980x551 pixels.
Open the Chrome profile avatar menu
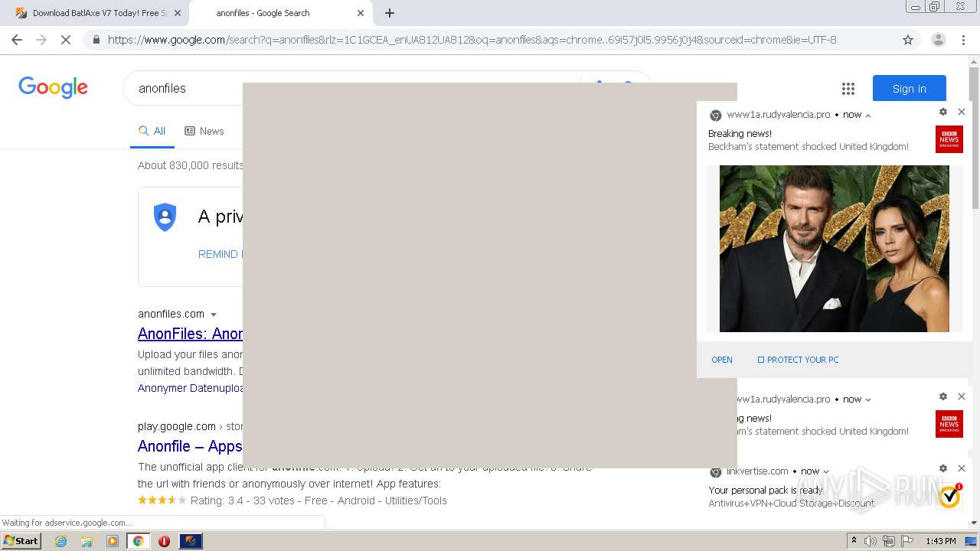(938, 40)
